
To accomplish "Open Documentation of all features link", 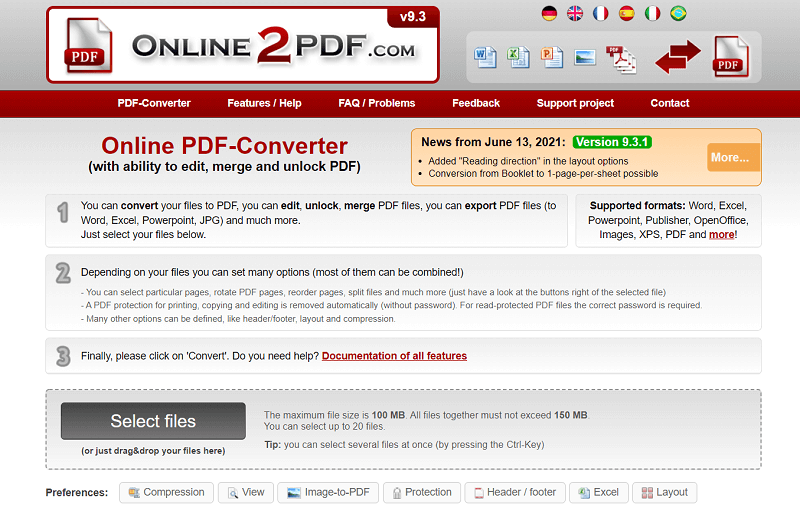I will pyautogui.click(x=394, y=356).
